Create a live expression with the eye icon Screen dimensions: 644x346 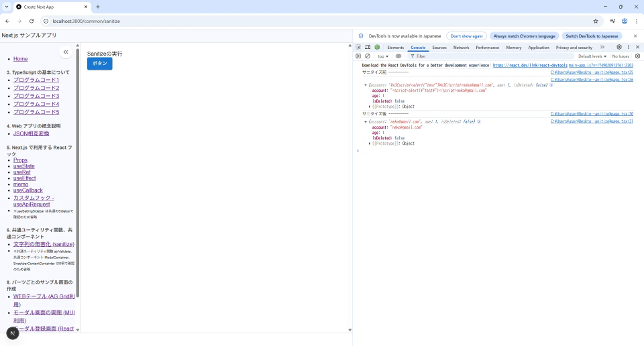(x=398, y=56)
